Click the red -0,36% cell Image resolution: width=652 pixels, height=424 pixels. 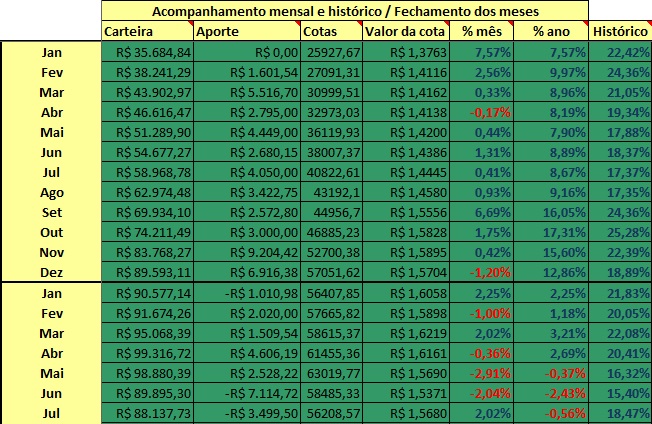(x=482, y=353)
